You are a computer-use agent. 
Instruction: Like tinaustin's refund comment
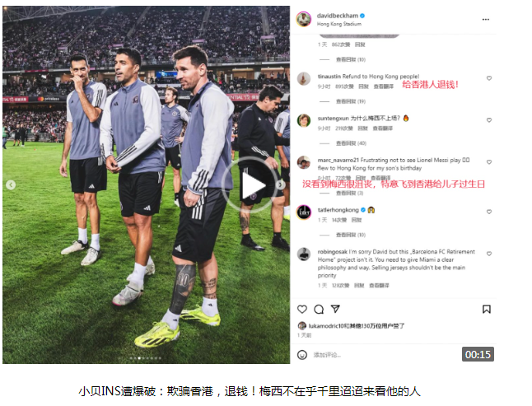point(489,78)
